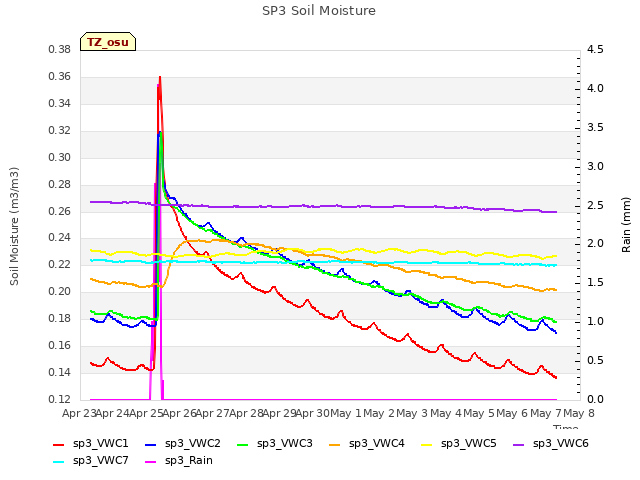640x480 pixels.
Task: Click the SP3 Soil Moisture chart title
Action: [x=319, y=11]
